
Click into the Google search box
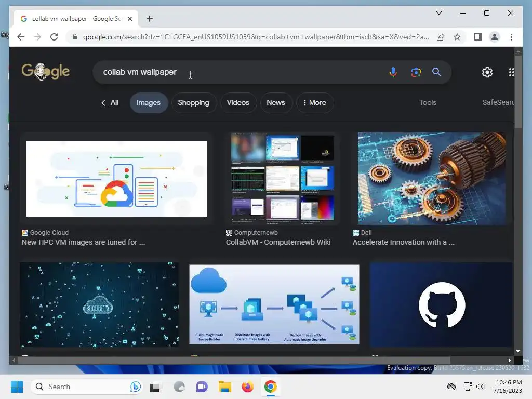237,72
